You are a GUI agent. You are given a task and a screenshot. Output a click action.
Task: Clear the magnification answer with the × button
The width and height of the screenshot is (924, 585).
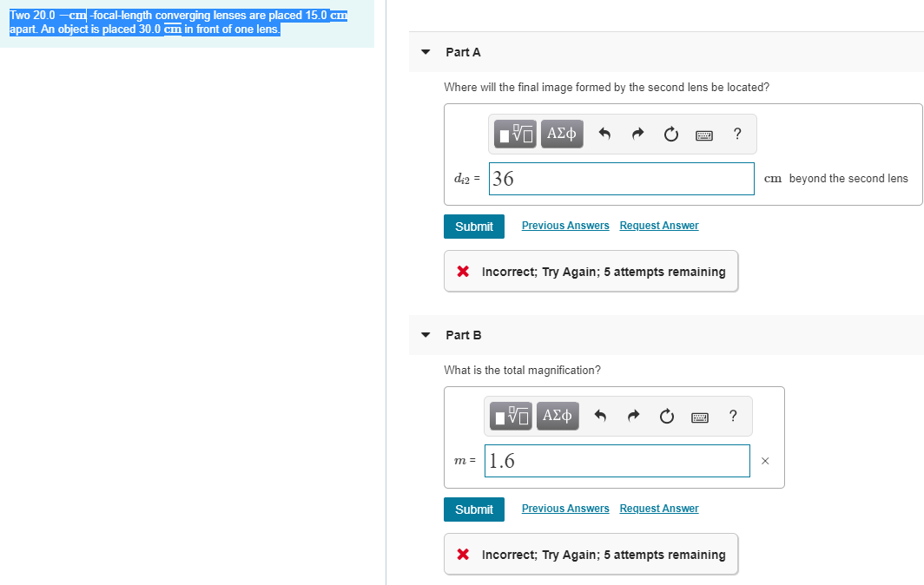pos(764,461)
